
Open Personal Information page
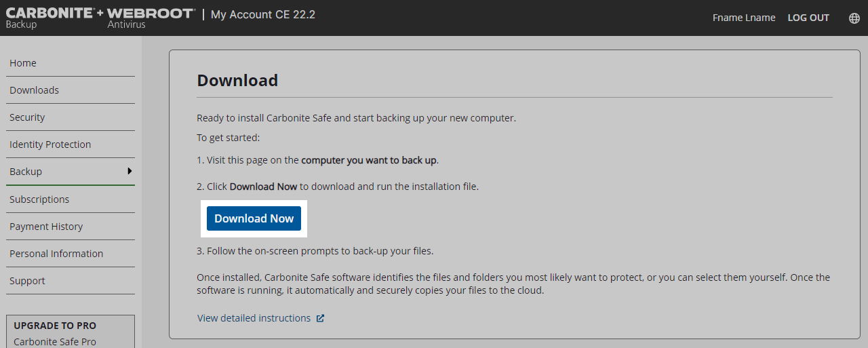point(56,254)
